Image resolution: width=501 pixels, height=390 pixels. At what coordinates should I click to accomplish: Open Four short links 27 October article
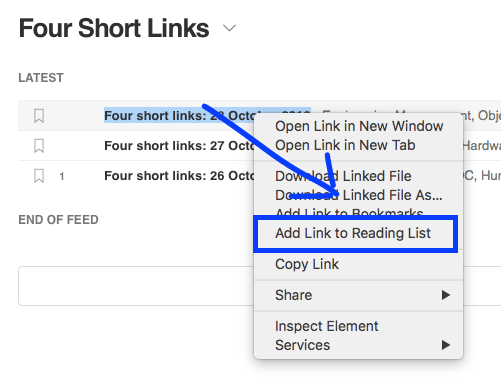(x=179, y=146)
